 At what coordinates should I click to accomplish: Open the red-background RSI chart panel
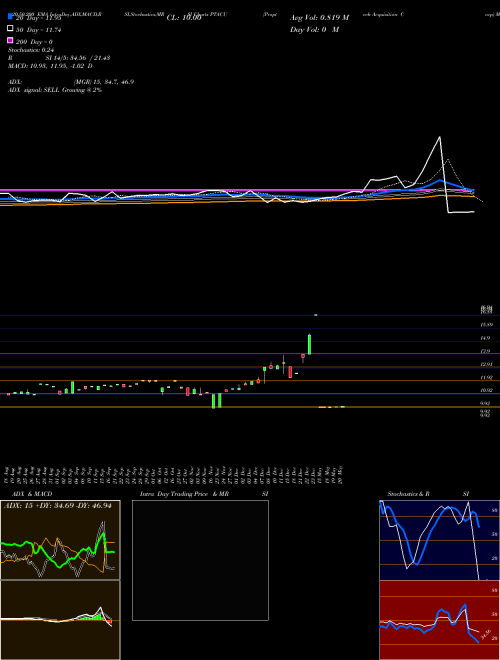pyautogui.click(x=440, y=620)
